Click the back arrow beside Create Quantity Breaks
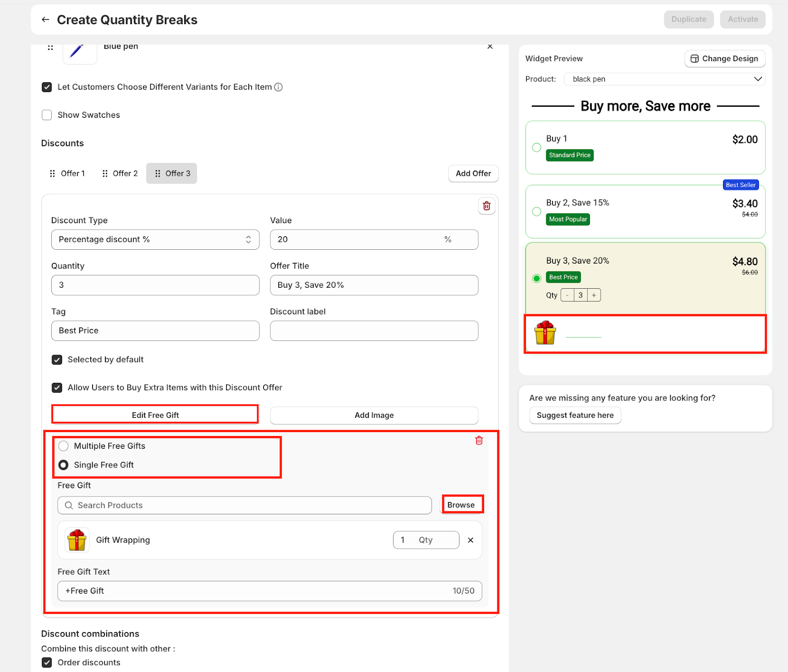Image resolution: width=788 pixels, height=672 pixels. tap(45, 20)
